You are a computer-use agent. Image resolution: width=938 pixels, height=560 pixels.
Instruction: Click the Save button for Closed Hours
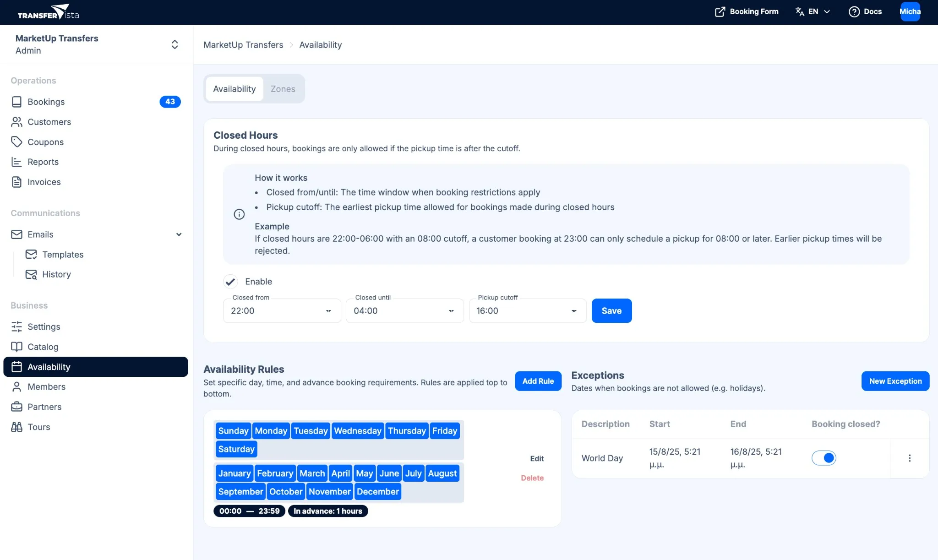[x=611, y=310]
